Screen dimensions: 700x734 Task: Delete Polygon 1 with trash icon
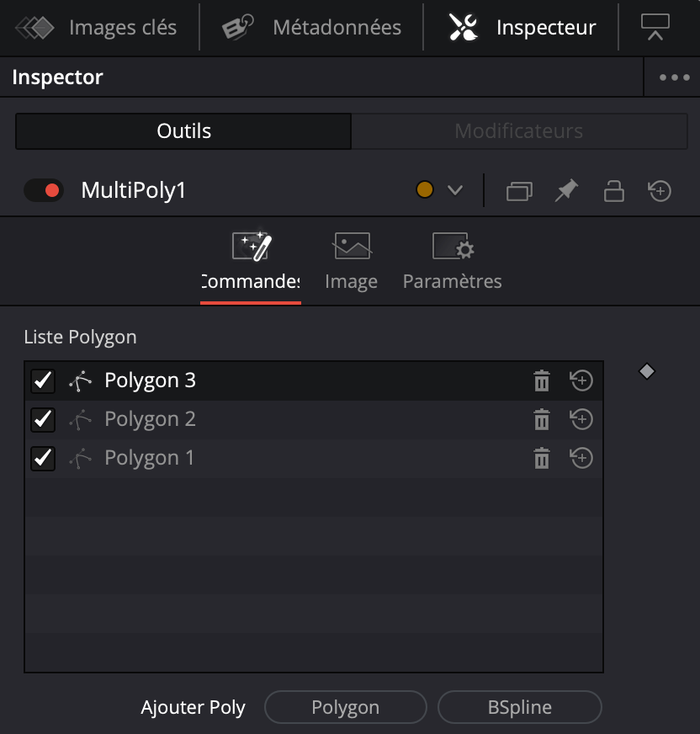[x=542, y=458]
